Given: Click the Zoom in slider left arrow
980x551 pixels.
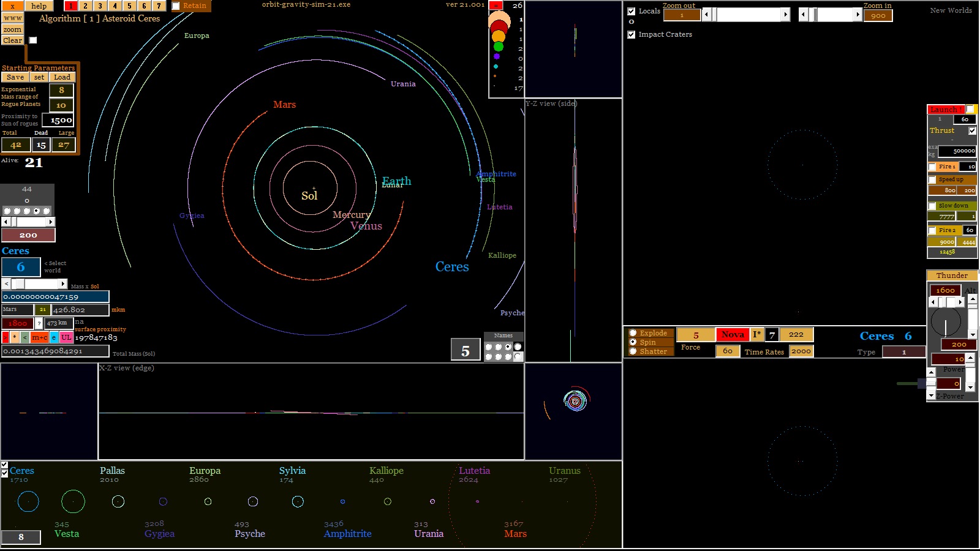Looking at the screenshot, I should (x=804, y=14).
